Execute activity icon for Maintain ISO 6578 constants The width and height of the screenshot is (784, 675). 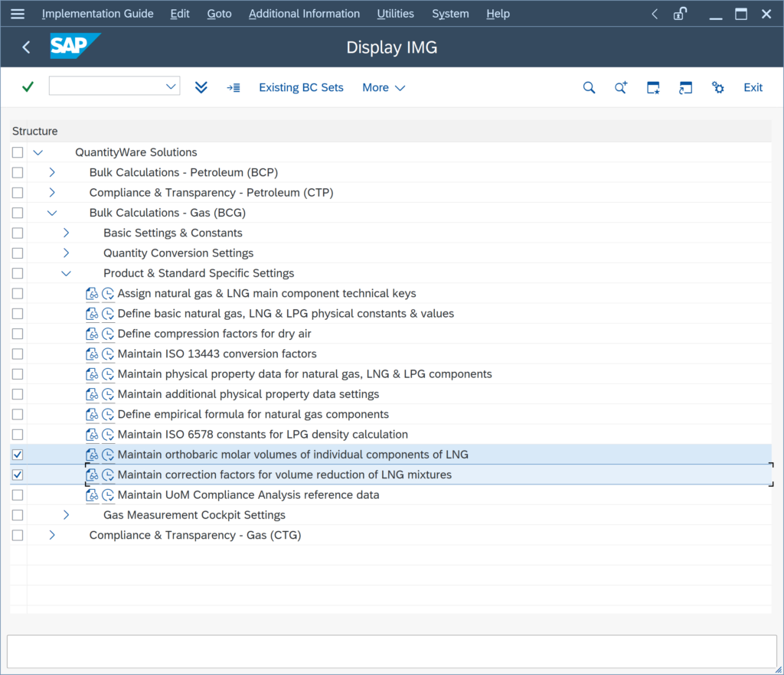point(108,435)
